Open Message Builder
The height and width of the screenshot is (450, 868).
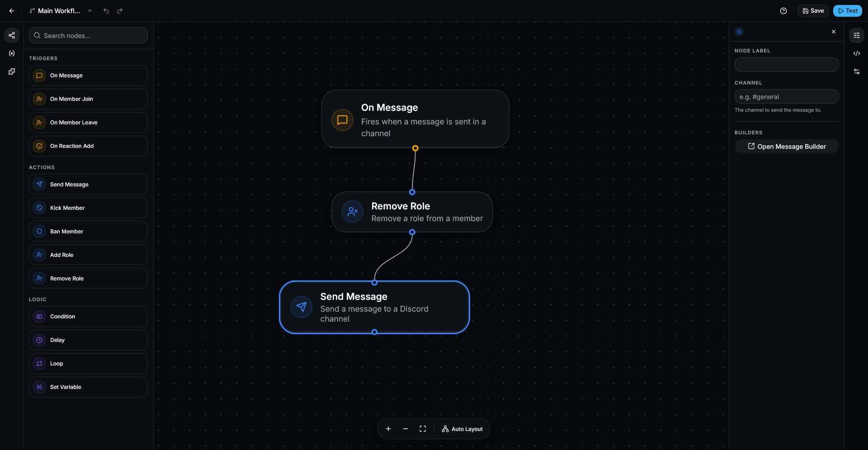click(x=787, y=146)
